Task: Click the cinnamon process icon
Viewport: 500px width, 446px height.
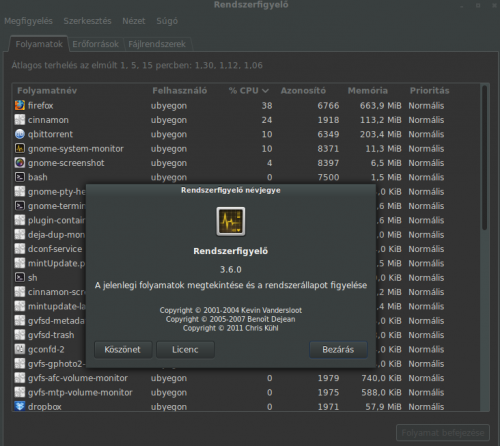Action: coord(20,120)
